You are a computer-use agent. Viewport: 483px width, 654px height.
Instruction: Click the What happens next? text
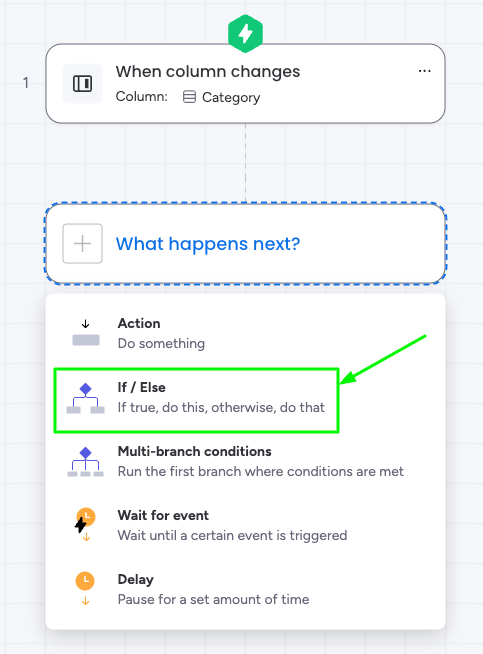point(208,244)
